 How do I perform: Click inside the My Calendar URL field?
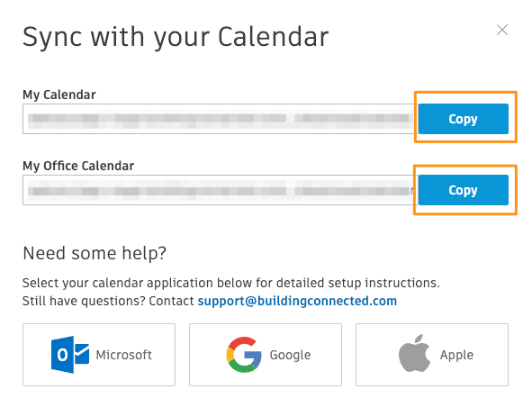point(221,119)
